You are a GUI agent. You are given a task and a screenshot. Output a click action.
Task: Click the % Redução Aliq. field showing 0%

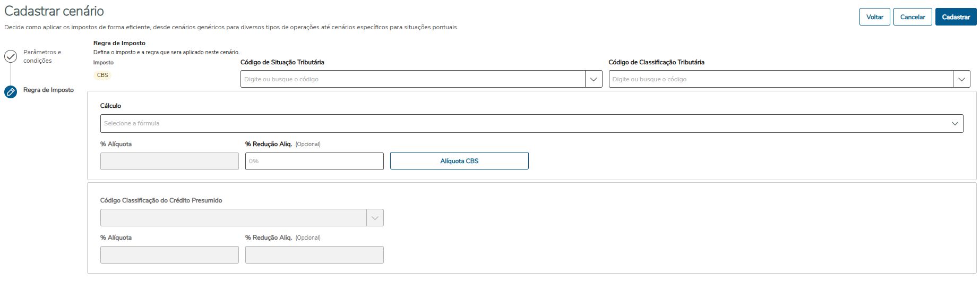point(314,162)
